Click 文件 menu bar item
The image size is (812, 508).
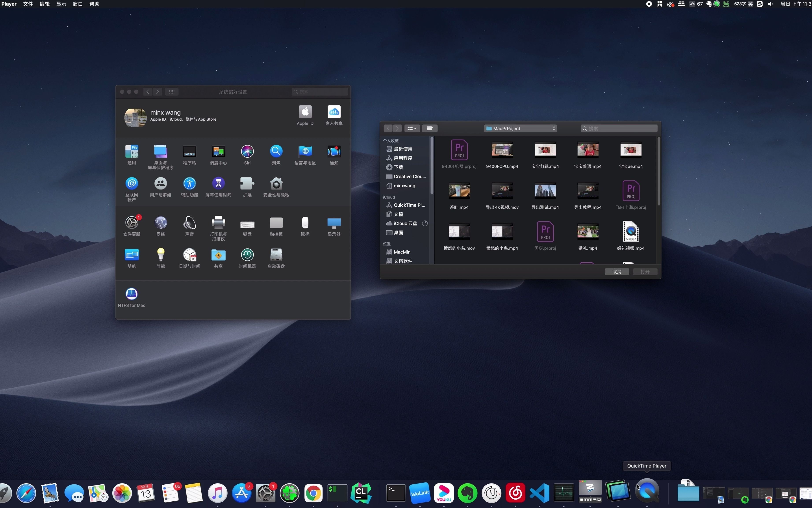[28, 4]
